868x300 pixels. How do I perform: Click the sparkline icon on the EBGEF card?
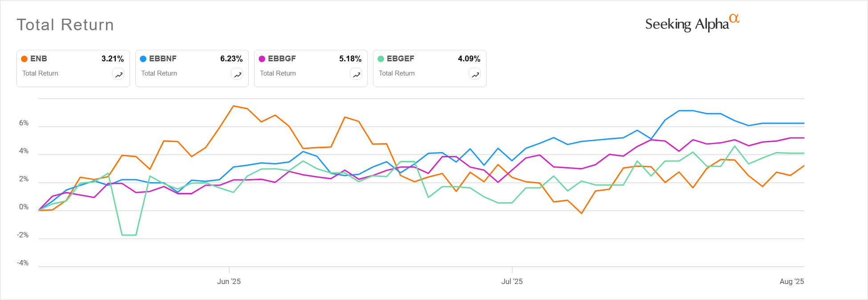click(x=475, y=74)
